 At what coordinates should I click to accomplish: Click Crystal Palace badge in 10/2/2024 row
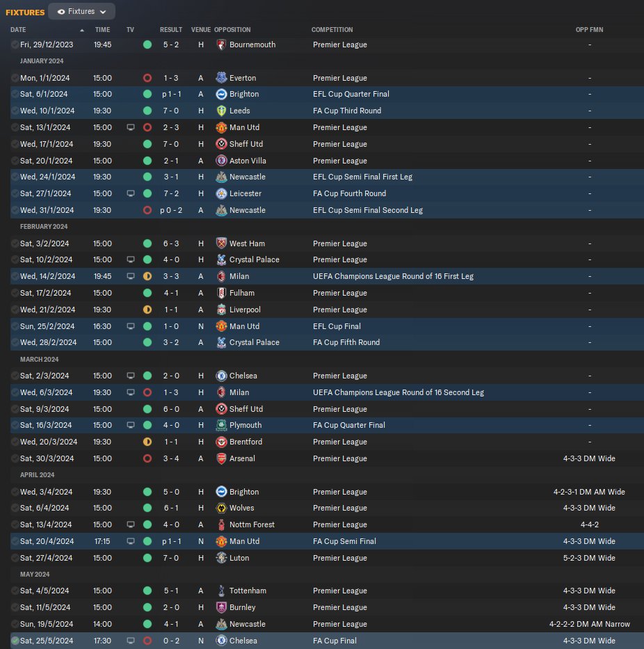[x=221, y=259]
